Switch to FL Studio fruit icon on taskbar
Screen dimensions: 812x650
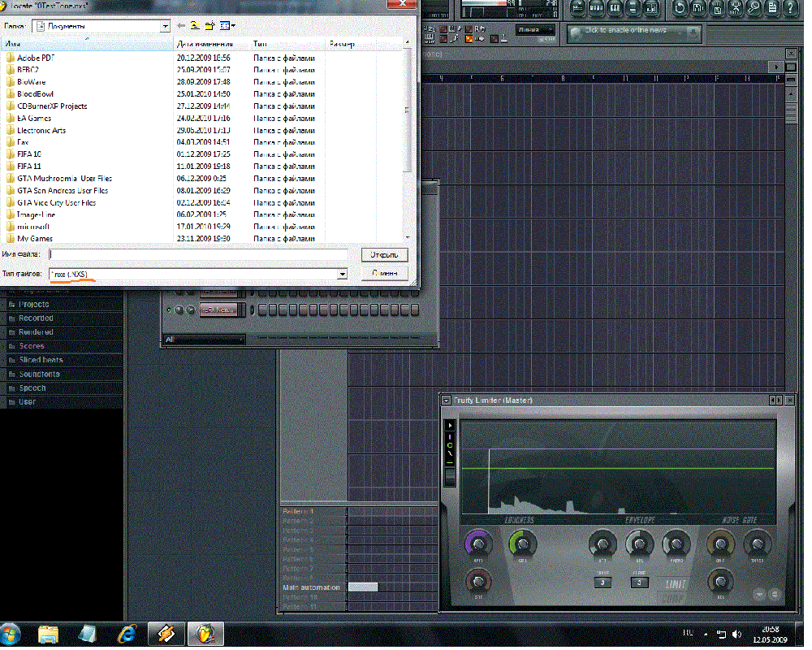click(205, 635)
